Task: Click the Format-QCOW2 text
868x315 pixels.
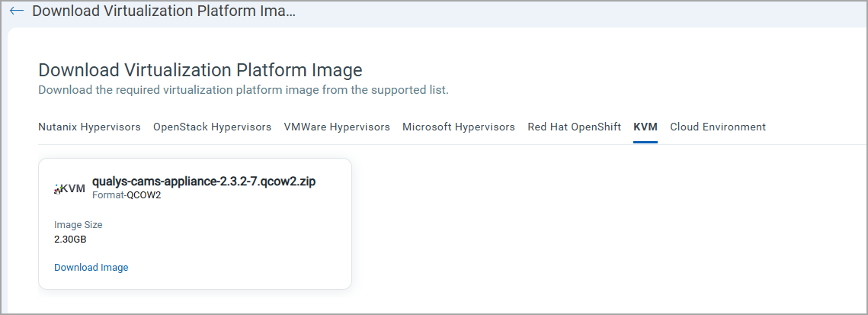Action: click(x=127, y=195)
